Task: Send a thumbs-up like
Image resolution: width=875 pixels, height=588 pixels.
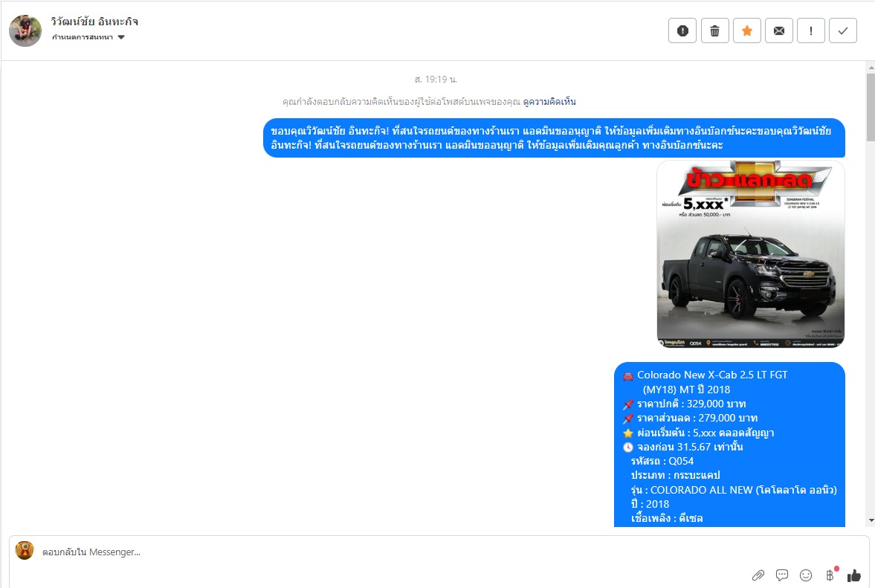Action: [x=853, y=575]
